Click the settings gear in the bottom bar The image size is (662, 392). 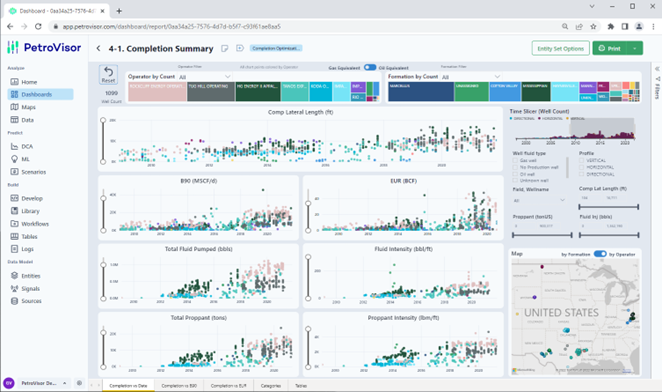point(79,383)
